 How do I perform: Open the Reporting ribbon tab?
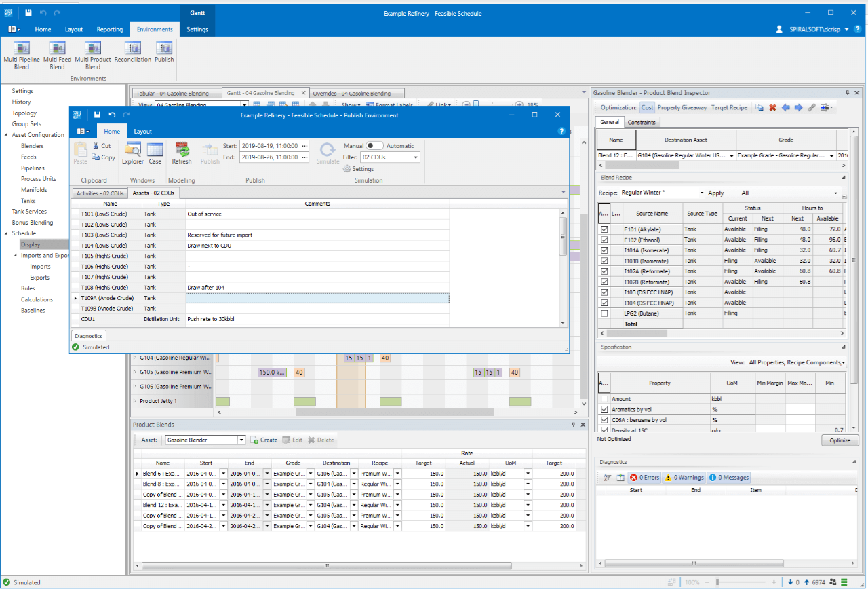pos(109,30)
